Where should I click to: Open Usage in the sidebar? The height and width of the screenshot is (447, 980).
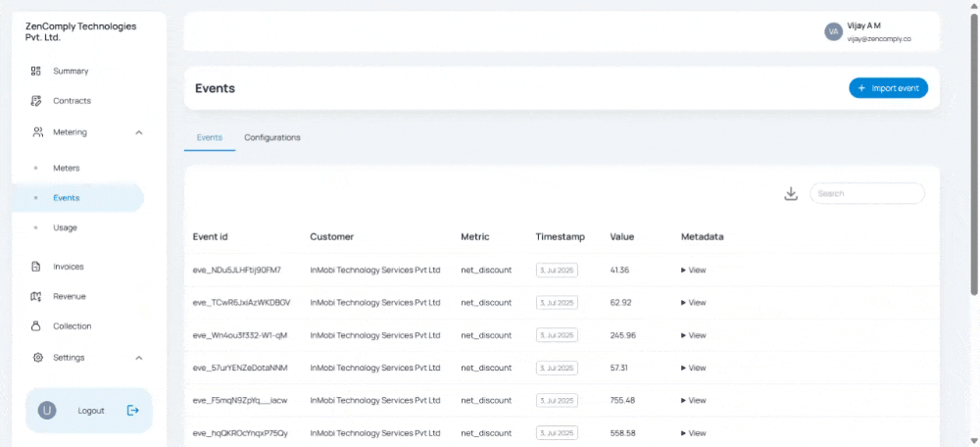tap(65, 227)
